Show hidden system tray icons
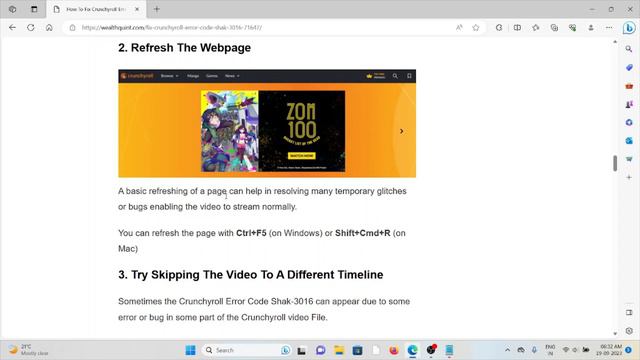Screen dimensions: 640x360 point(507,350)
